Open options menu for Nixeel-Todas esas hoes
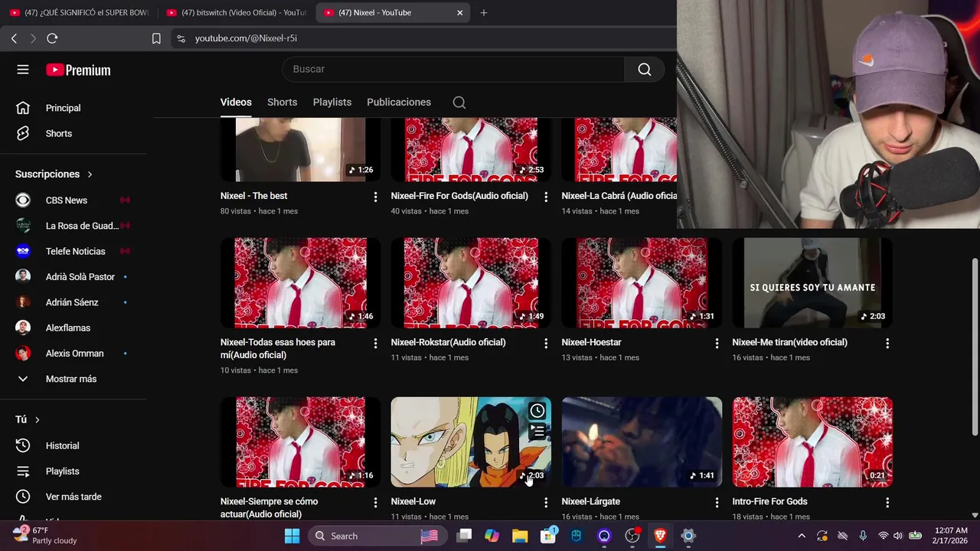The height and width of the screenshot is (551, 980). 375,344
